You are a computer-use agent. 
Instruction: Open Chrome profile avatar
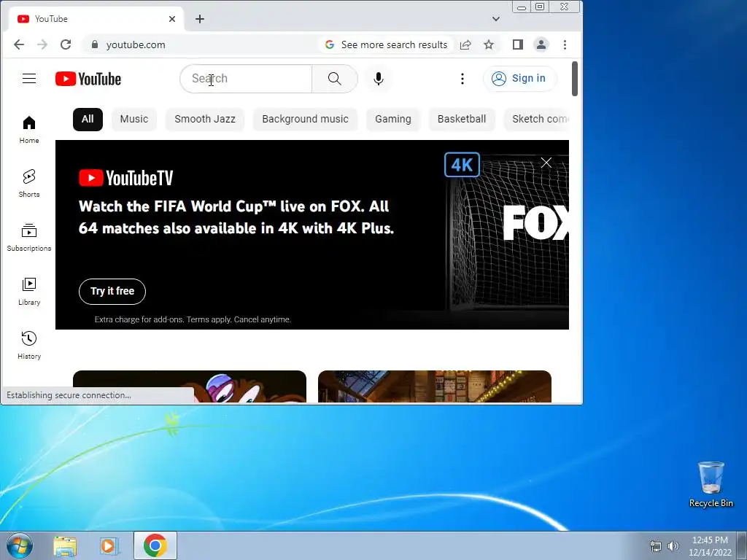(541, 44)
